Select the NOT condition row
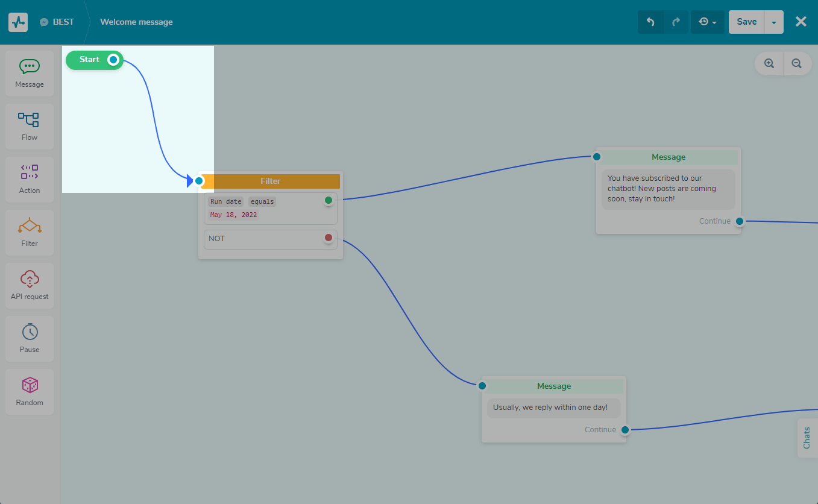818x504 pixels. [271, 239]
